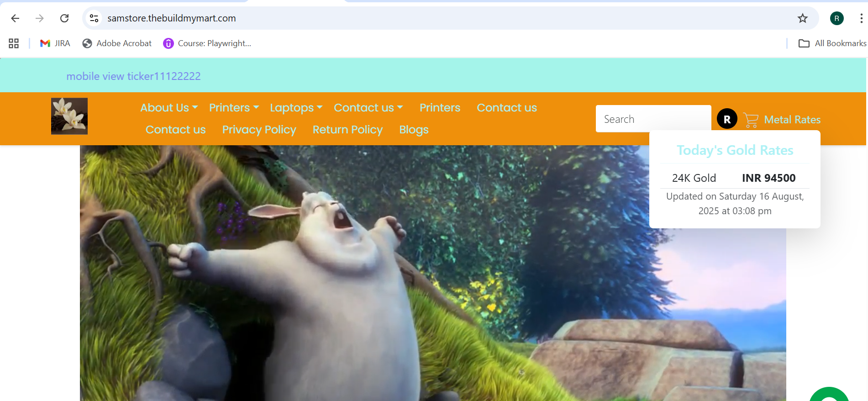Click the store flower logo
868x401 pixels.
click(69, 116)
